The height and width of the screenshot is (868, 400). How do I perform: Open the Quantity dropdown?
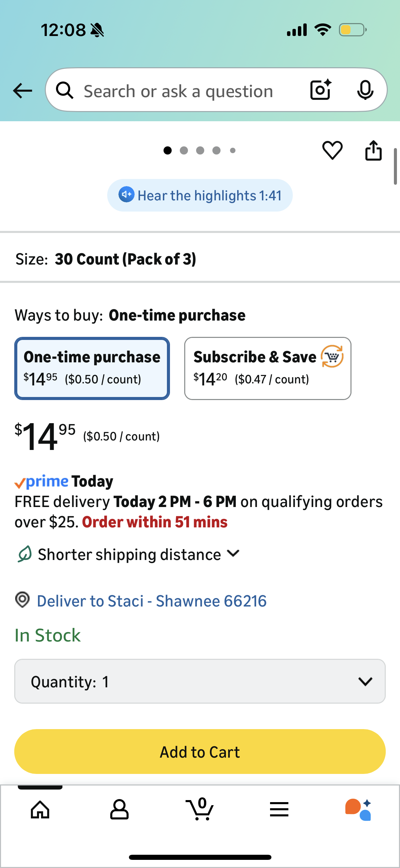200,681
